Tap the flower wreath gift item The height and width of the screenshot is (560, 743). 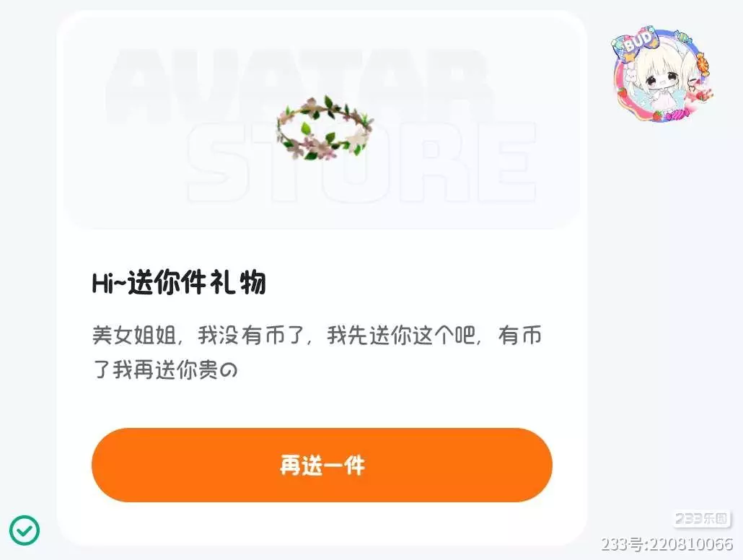[325, 127]
